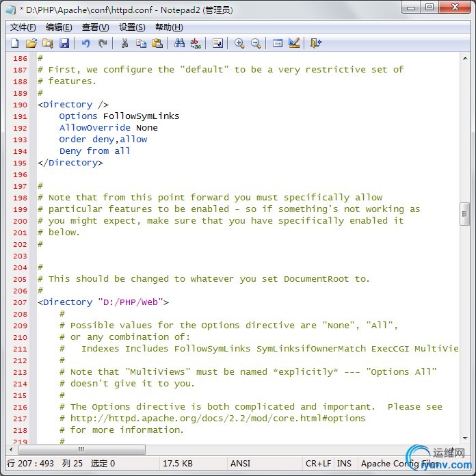Image resolution: width=476 pixels, height=476 pixels.
Task: Click comment '# This should be changed to whatever'
Action: [135, 279]
